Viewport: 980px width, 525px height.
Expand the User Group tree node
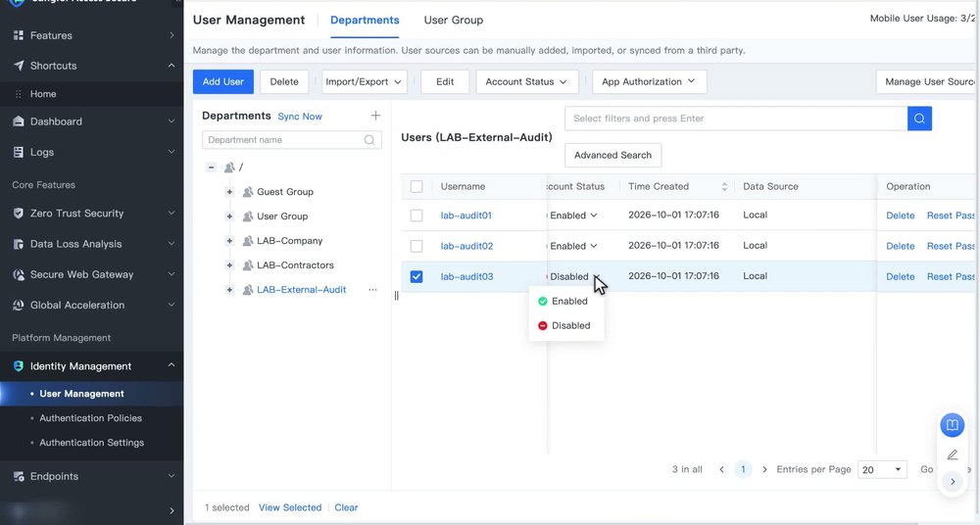coord(229,216)
